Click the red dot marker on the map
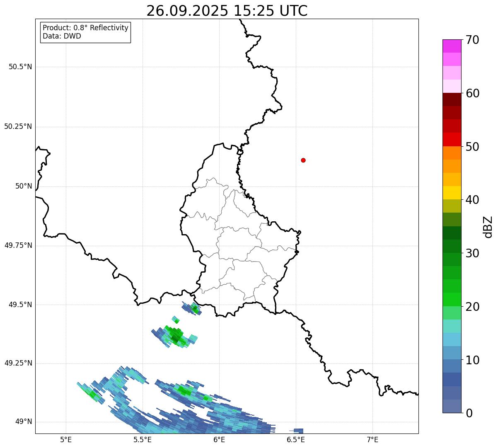The image size is (498, 448). coord(303,160)
